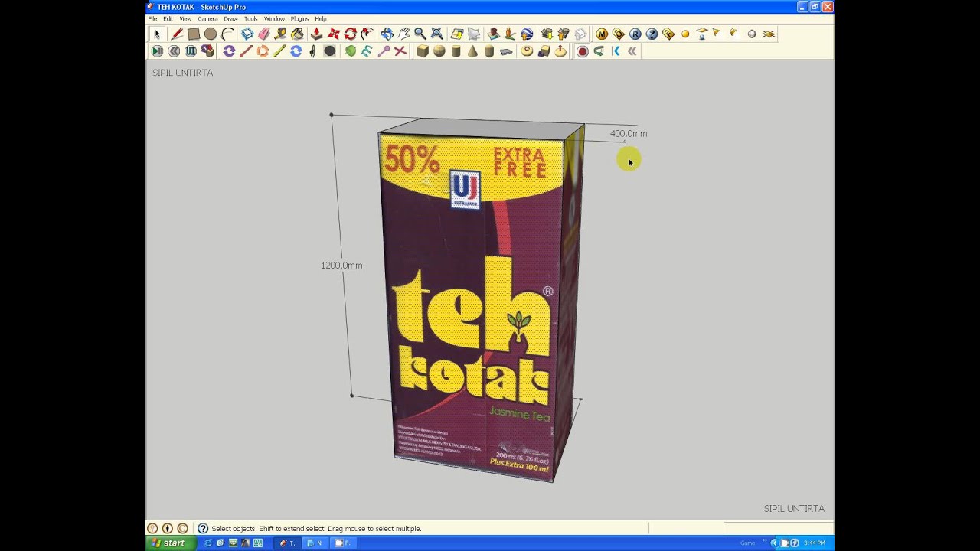Open the File menu

[x=152, y=18]
